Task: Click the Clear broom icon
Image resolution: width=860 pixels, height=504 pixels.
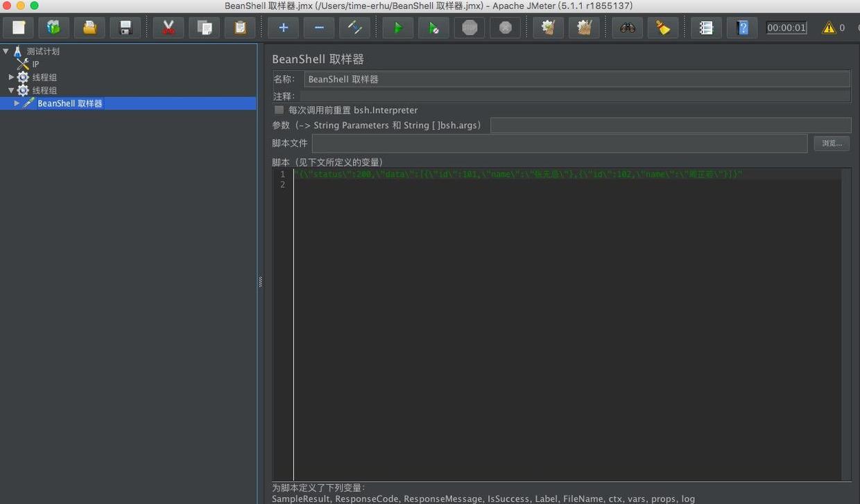Action: pyautogui.click(x=548, y=28)
